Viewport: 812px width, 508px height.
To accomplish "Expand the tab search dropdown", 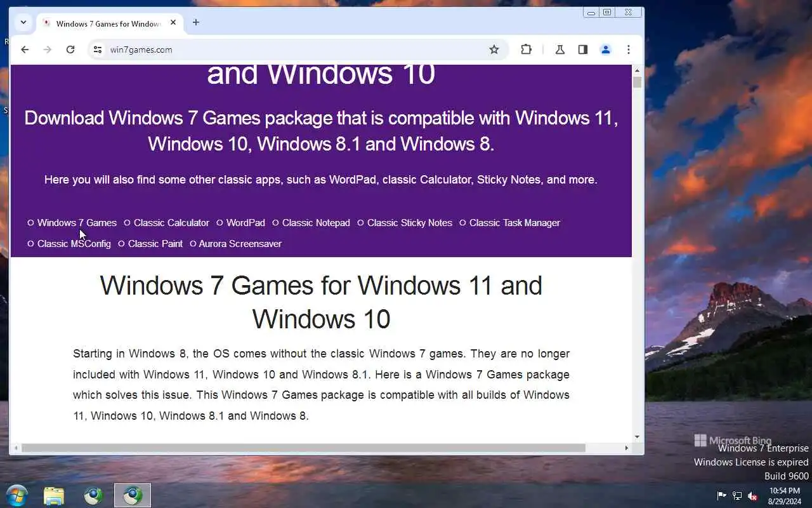I will 23,22.
